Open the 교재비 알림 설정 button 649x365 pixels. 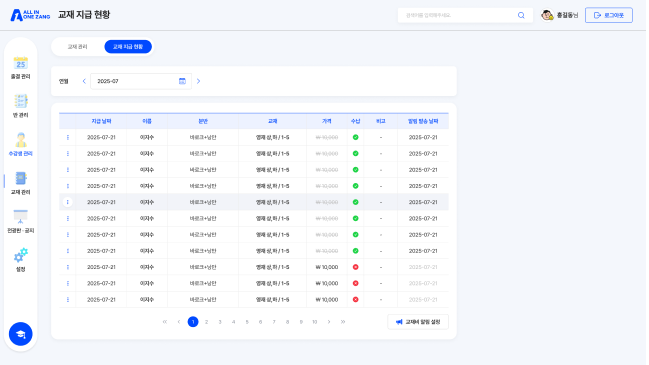point(418,322)
